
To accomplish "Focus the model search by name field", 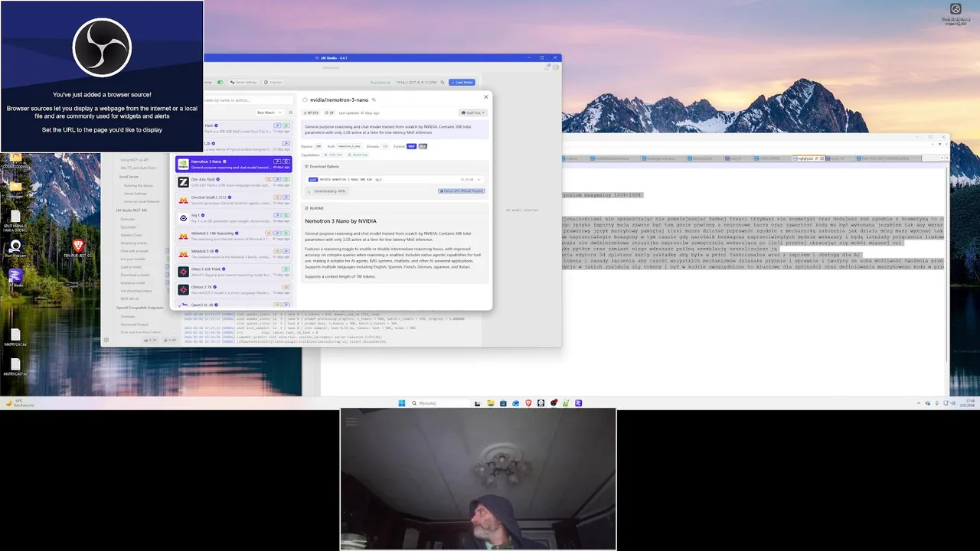I will click(x=248, y=99).
